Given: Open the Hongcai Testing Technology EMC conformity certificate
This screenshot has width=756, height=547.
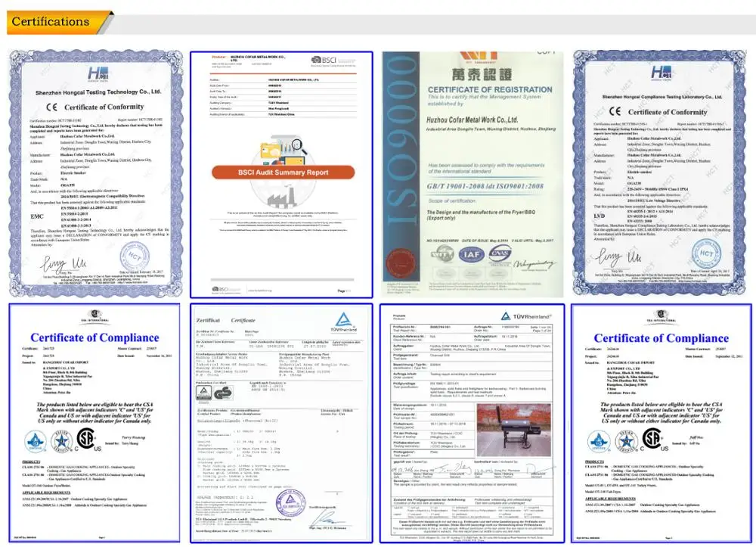Looking at the screenshot, I should coord(95,173).
